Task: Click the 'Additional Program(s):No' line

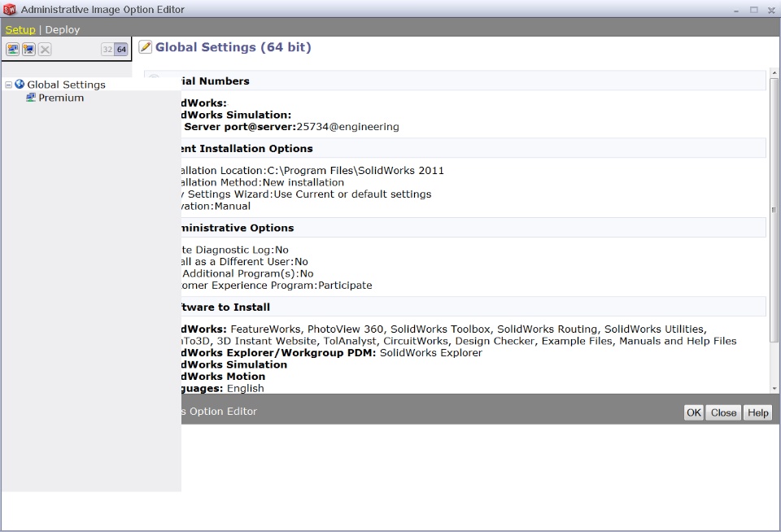Action: pyautogui.click(x=247, y=273)
